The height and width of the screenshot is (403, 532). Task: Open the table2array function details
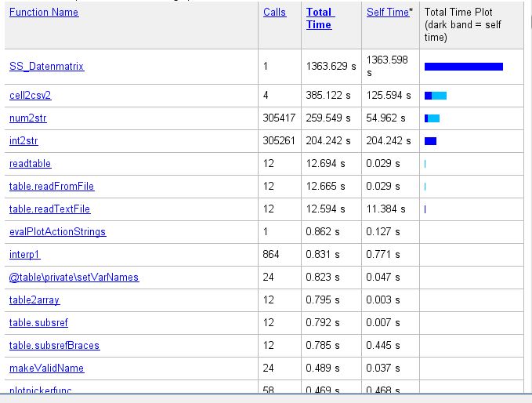(34, 300)
